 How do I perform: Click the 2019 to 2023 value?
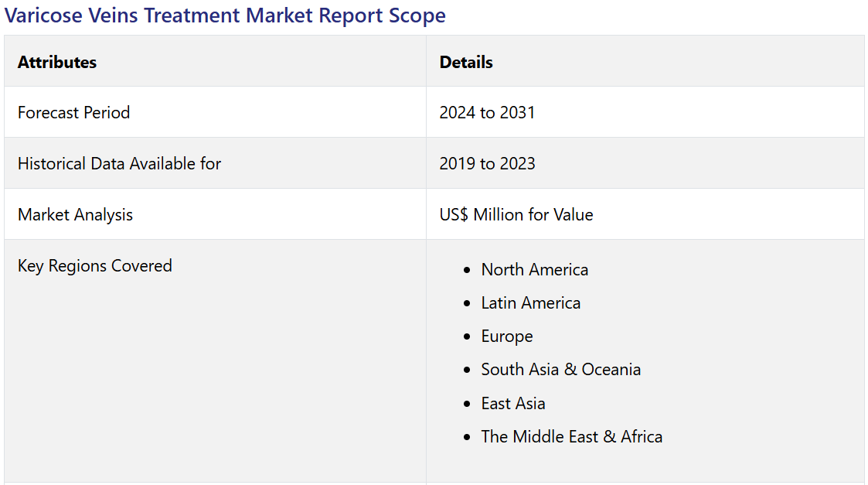(x=487, y=163)
